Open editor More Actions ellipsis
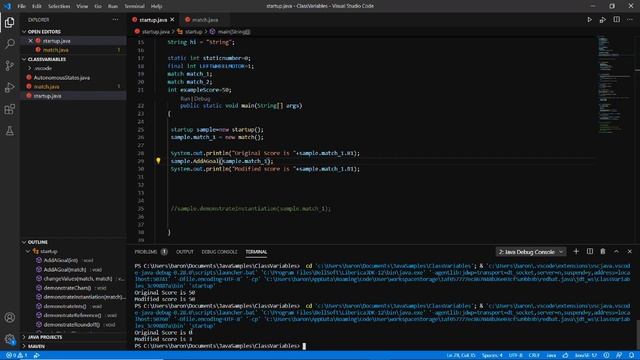 [630, 20]
